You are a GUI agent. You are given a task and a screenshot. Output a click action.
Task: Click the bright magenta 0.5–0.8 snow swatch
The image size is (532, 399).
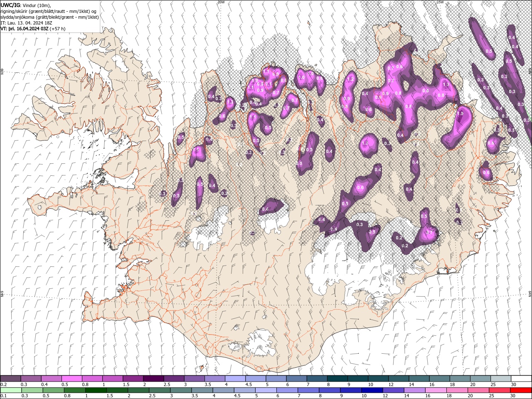pyautogui.click(x=72, y=379)
